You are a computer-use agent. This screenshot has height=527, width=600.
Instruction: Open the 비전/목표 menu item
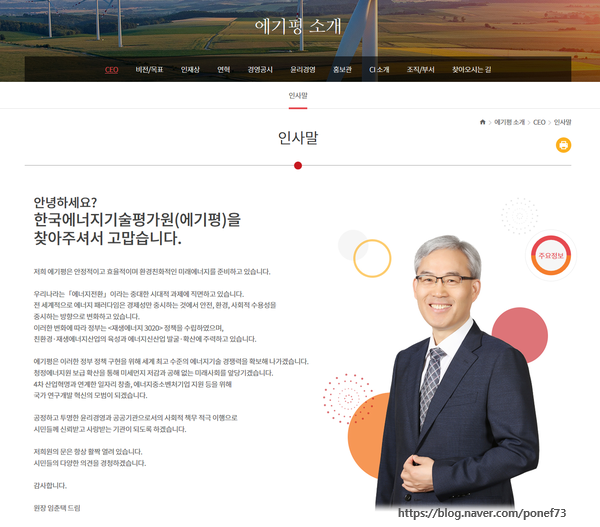click(x=149, y=70)
